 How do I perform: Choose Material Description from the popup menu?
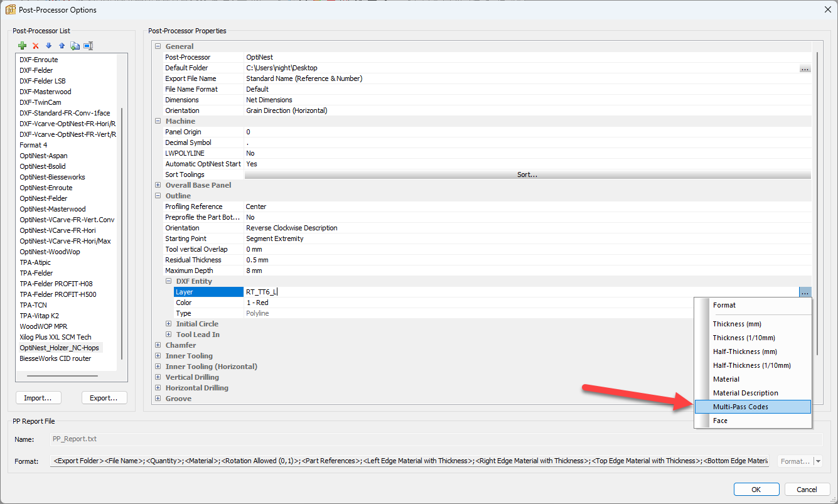[753, 393]
